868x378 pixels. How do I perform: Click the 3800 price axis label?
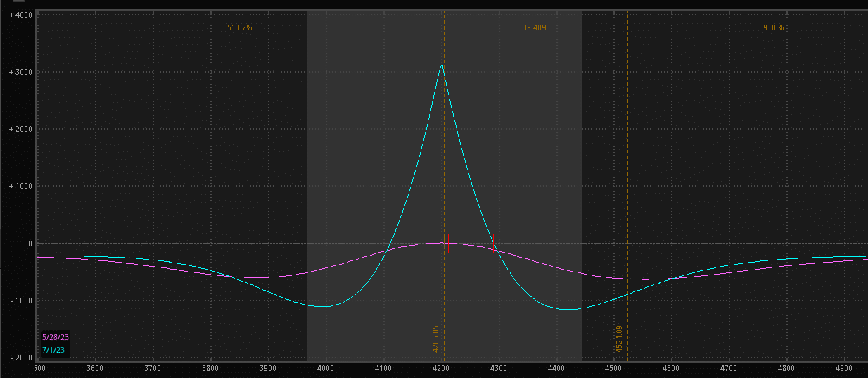(210, 367)
